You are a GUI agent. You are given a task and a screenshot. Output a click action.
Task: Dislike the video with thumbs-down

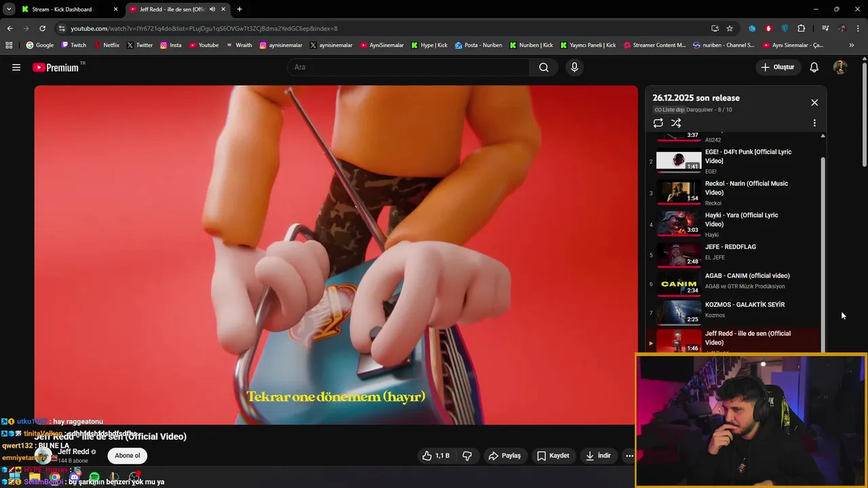click(467, 455)
